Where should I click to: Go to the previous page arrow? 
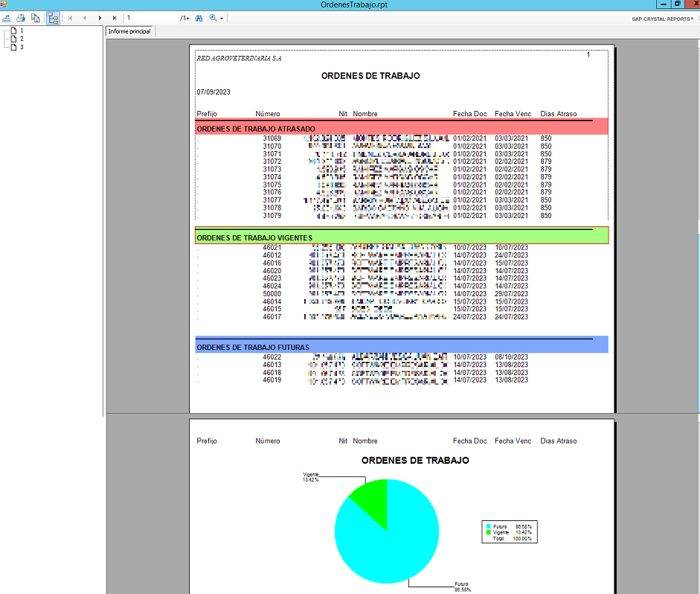(85, 18)
